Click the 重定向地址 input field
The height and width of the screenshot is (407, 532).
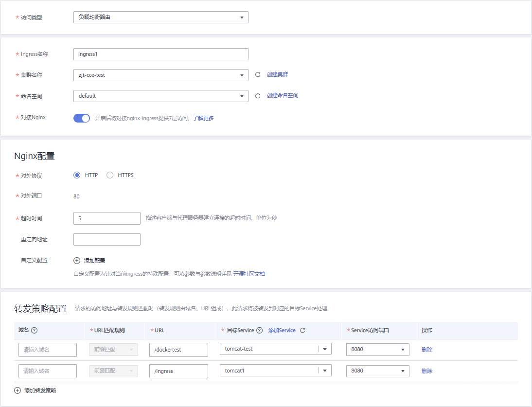pos(107,239)
